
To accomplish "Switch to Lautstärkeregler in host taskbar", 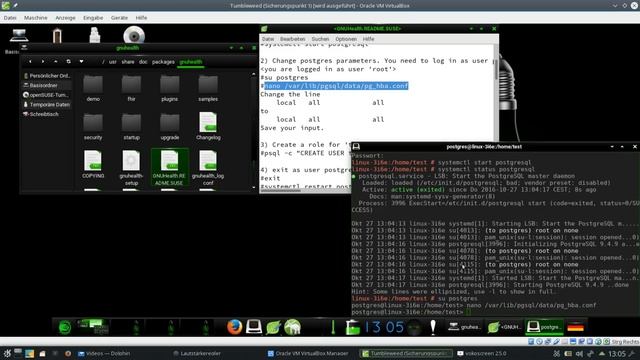I will 197,353.
